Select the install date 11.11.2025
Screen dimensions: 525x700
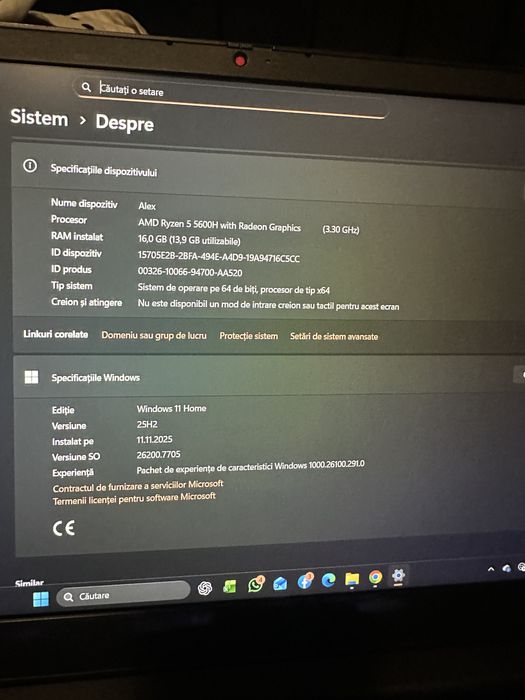[154, 439]
